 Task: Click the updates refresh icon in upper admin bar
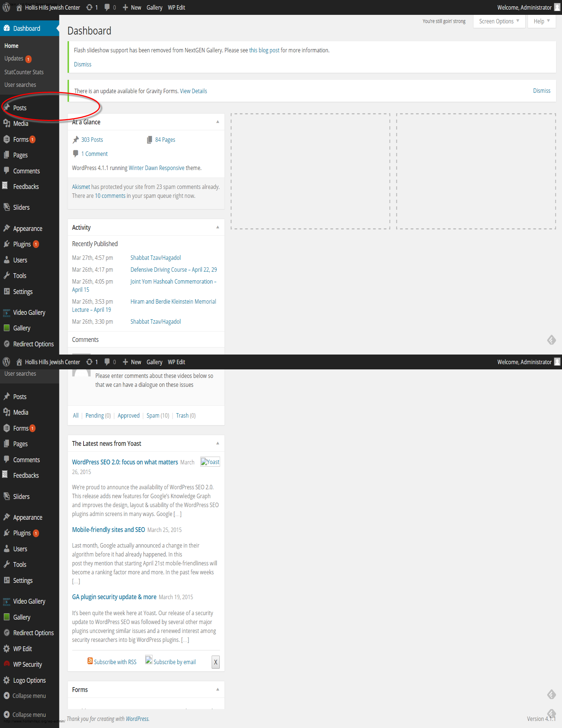[89, 7]
